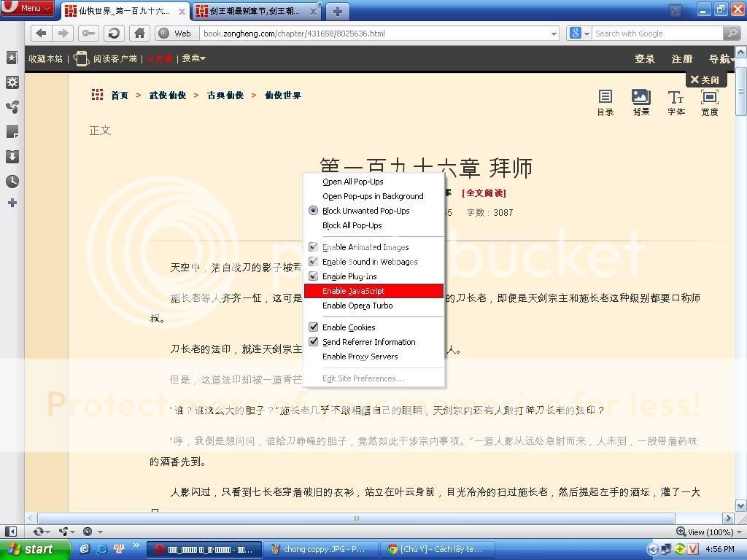
Task: Expand the 搜索 dropdown on site bar
Action: [194, 58]
